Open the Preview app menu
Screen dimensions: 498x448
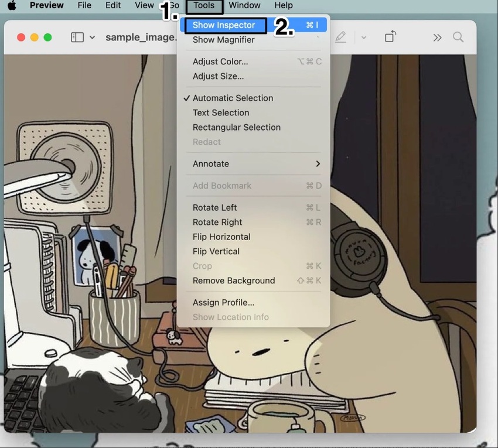47,5
